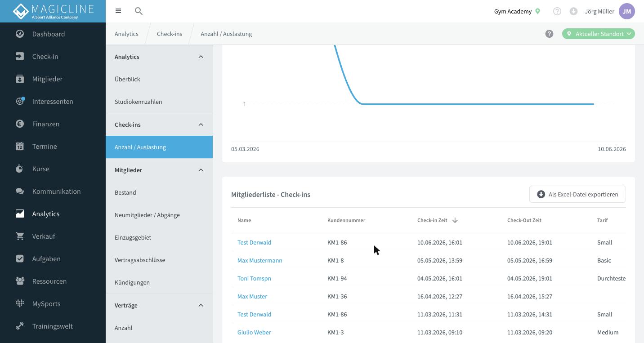Open the Trainingswelt dumbbell icon
Image resolution: width=644 pixels, height=343 pixels.
(x=20, y=326)
